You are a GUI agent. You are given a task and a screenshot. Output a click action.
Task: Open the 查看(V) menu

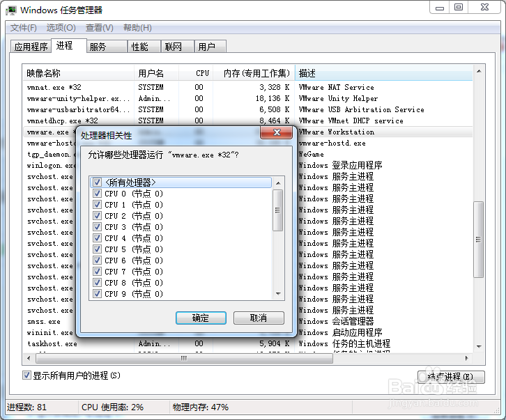click(100, 28)
